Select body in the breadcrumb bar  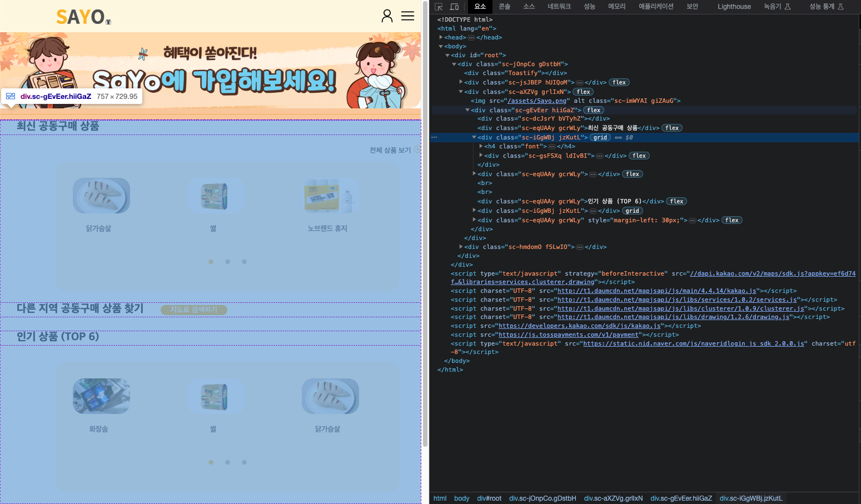[x=461, y=498]
